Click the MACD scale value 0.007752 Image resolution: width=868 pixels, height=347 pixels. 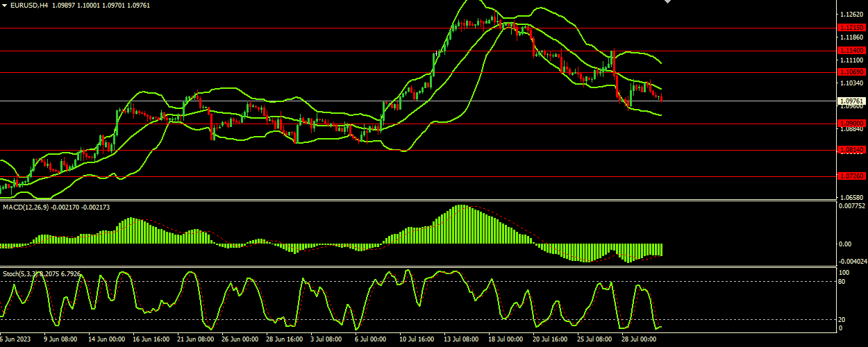852,206
